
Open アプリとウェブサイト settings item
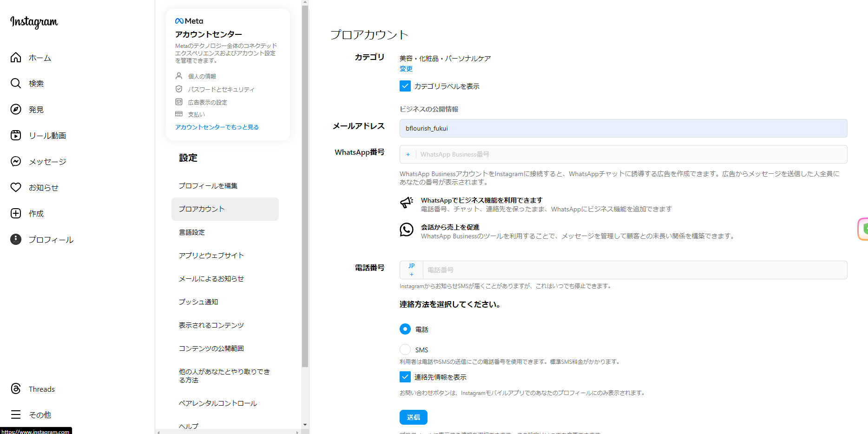[225, 256]
